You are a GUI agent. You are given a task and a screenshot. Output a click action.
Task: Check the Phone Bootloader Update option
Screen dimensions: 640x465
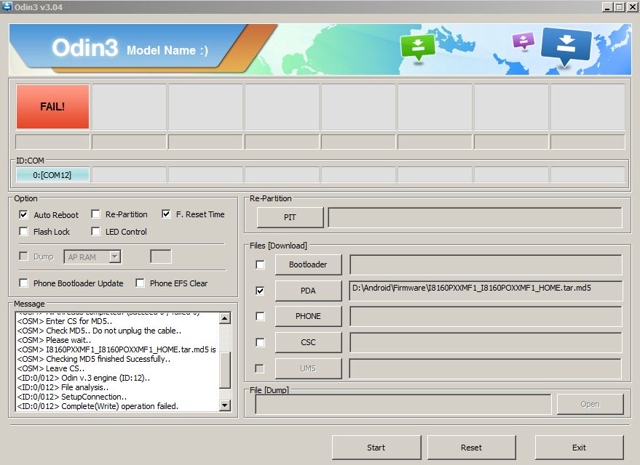[x=23, y=283]
